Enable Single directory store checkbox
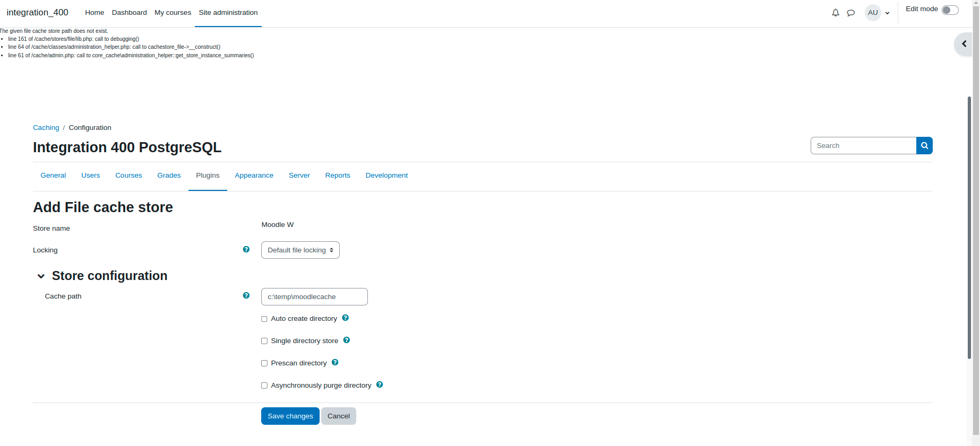 click(264, 341)
